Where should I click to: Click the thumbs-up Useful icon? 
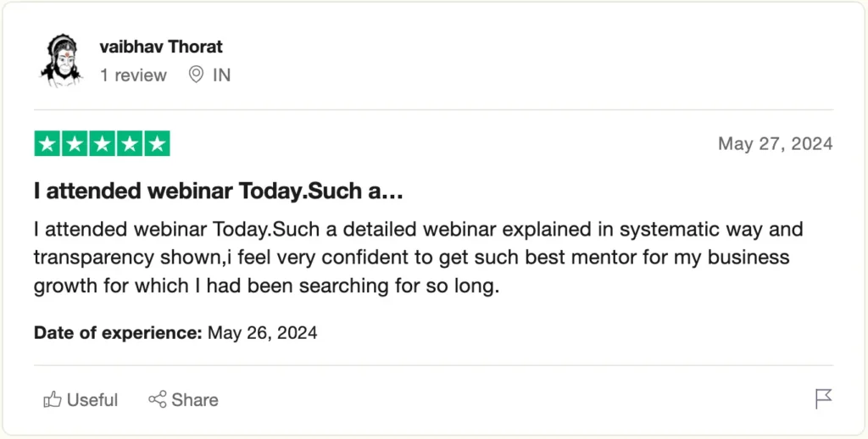[53, 400]
